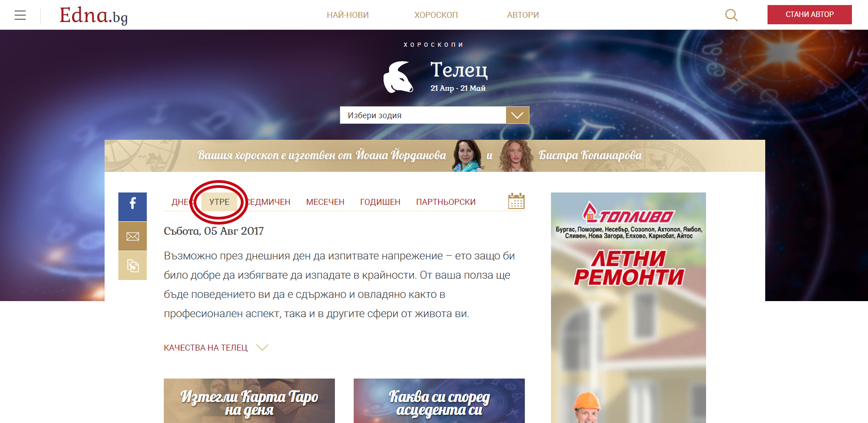This screenshot has height=423, width=868.
Task: Click the search magnifier icon
Action: pyautogui.click(x=731, y=15)
